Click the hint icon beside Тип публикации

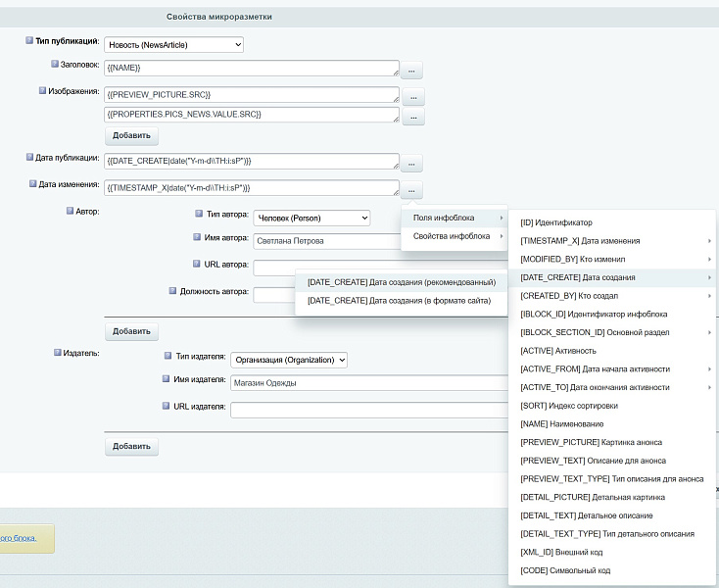[x=29, y=41]
